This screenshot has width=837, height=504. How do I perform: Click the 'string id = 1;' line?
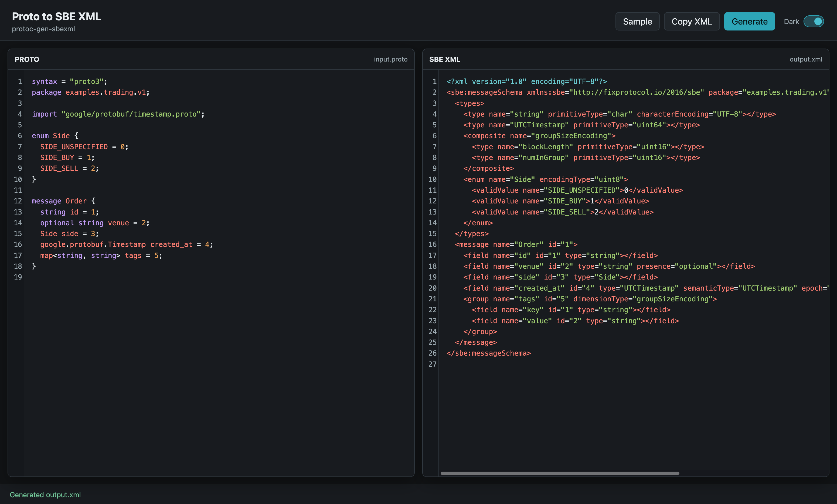(69, 212)
